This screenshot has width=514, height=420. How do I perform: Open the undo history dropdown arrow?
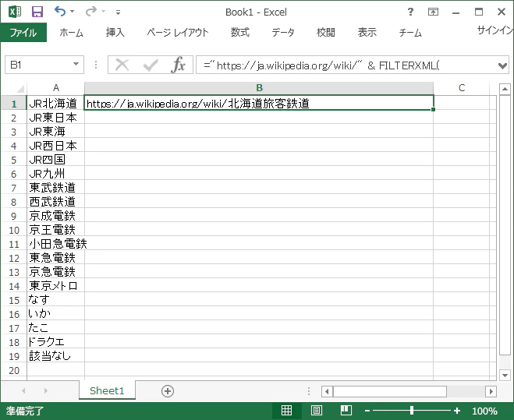pos(72,12)
